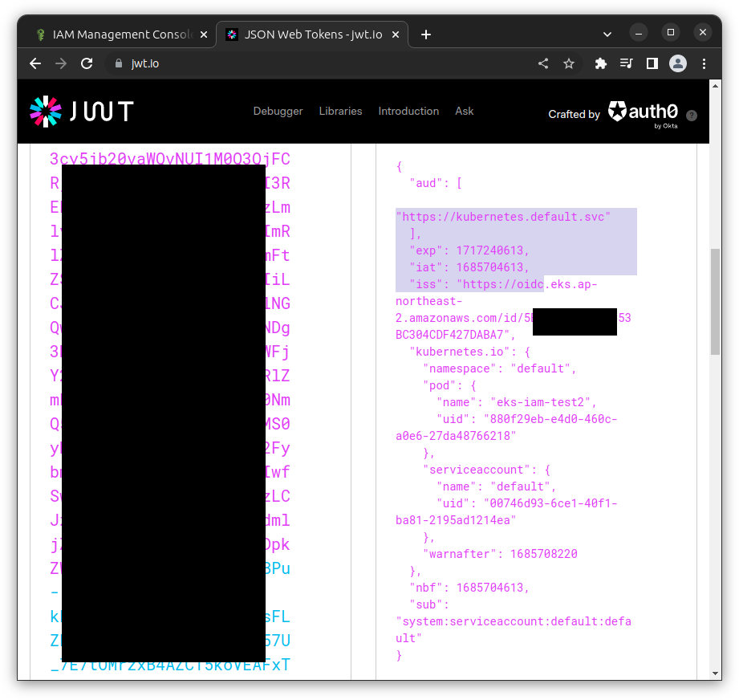Viewport: 739px width, 700px height.
Task: Click the auth0 logo
Action: 643,114
